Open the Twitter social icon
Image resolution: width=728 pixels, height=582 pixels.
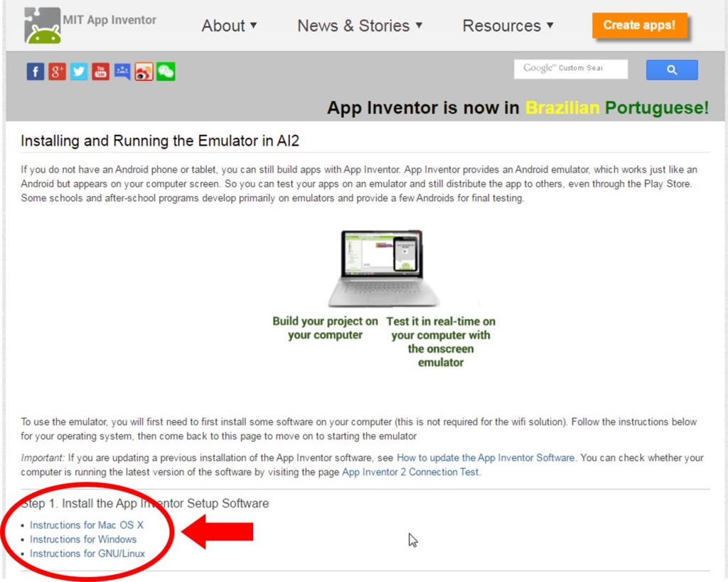point(79,72)
